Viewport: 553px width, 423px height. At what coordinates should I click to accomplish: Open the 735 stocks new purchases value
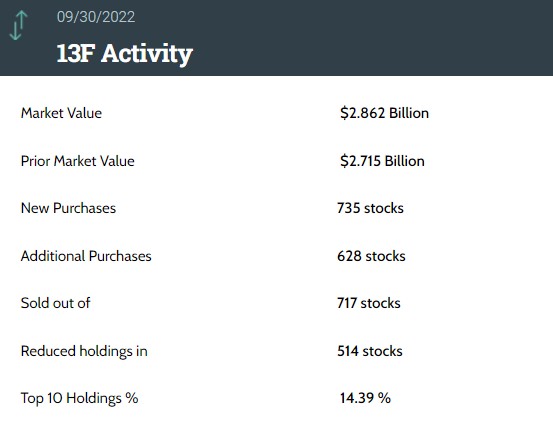(x=370, y=208)
